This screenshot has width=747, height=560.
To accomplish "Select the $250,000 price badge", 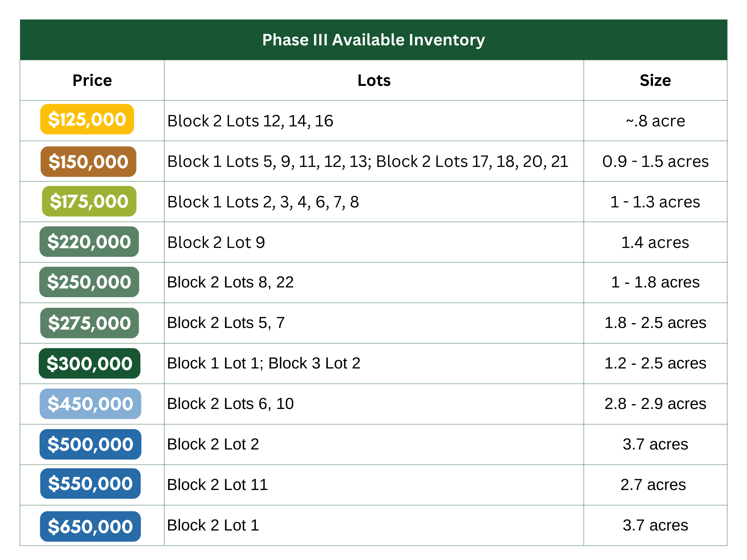I will click(x=89, y=282).
